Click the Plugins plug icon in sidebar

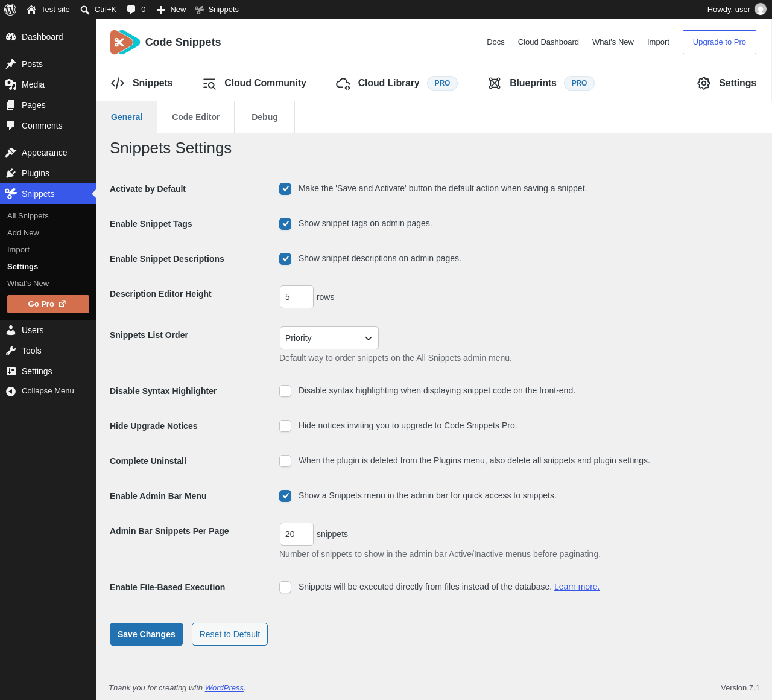coord(11,173)
